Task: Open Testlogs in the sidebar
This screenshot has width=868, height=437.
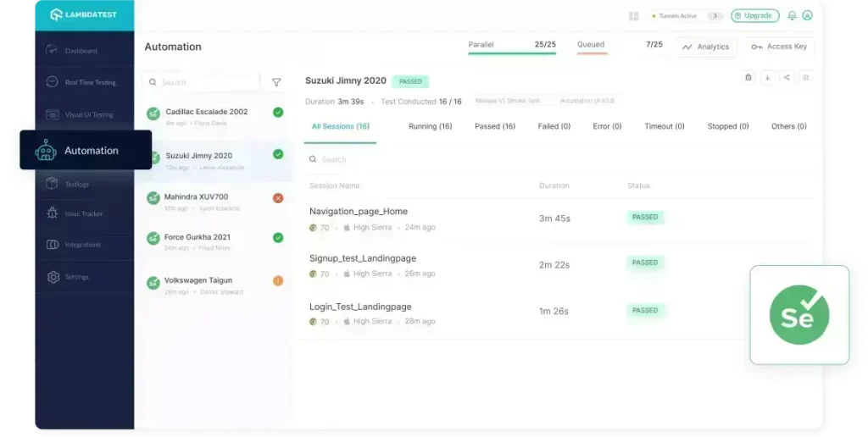Action: tap(84, 185)
